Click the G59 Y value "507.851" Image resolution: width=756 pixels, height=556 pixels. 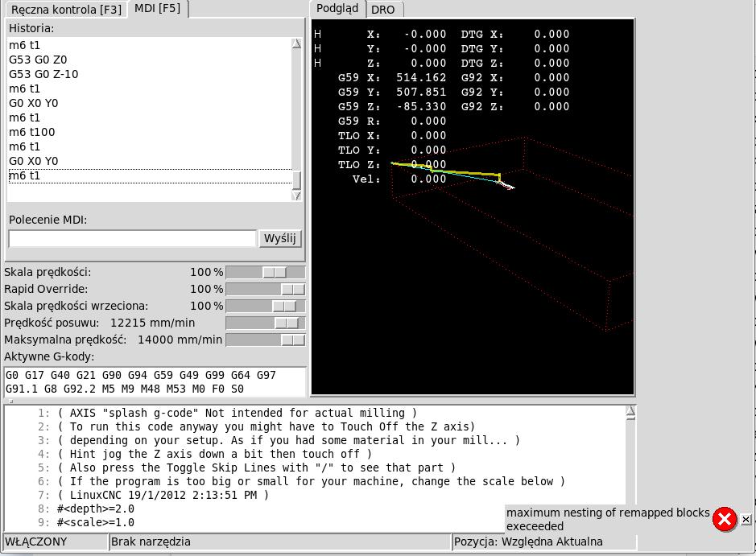[x=421, y=92]
